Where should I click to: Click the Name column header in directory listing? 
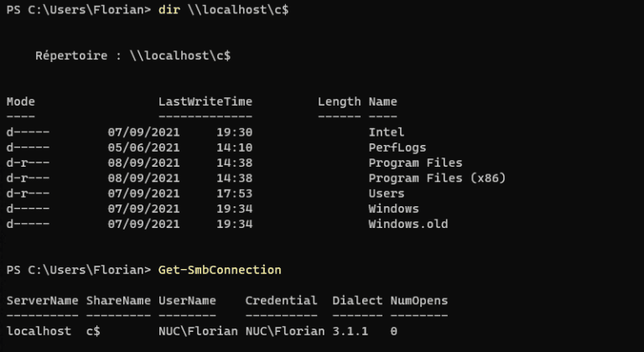(x=382, y=101)
